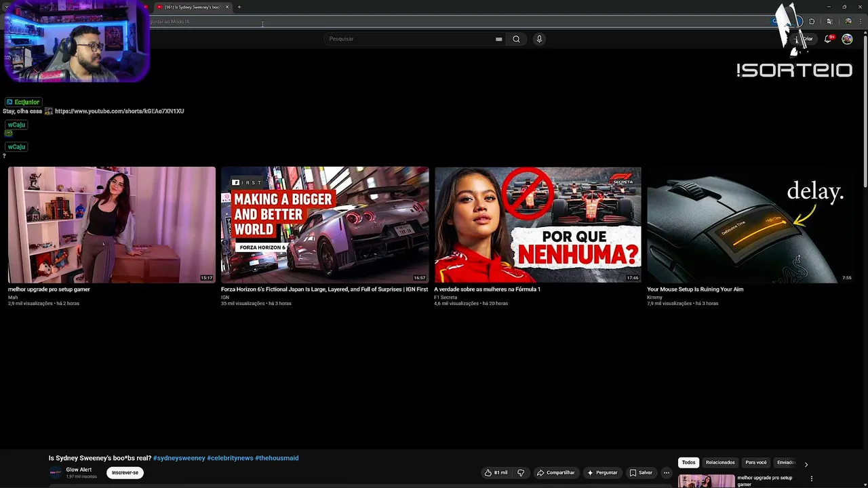Click the page vertical scrollbar

pos(865,112)
